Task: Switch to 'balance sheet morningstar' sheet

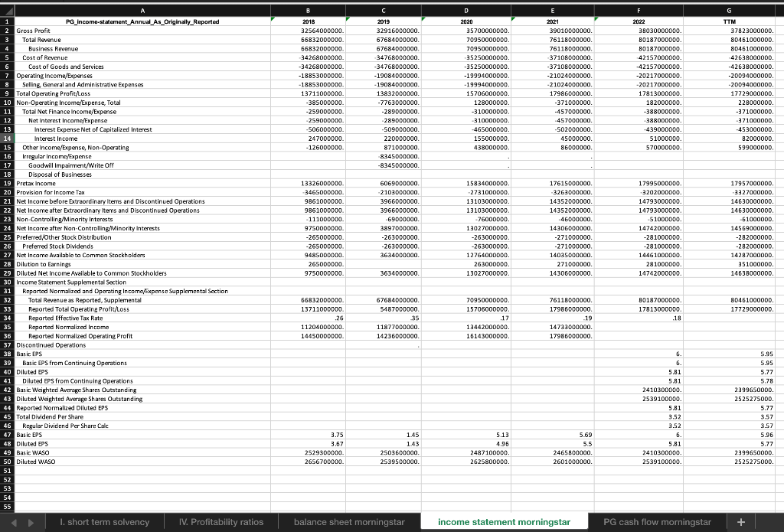Action: point(349,521)
